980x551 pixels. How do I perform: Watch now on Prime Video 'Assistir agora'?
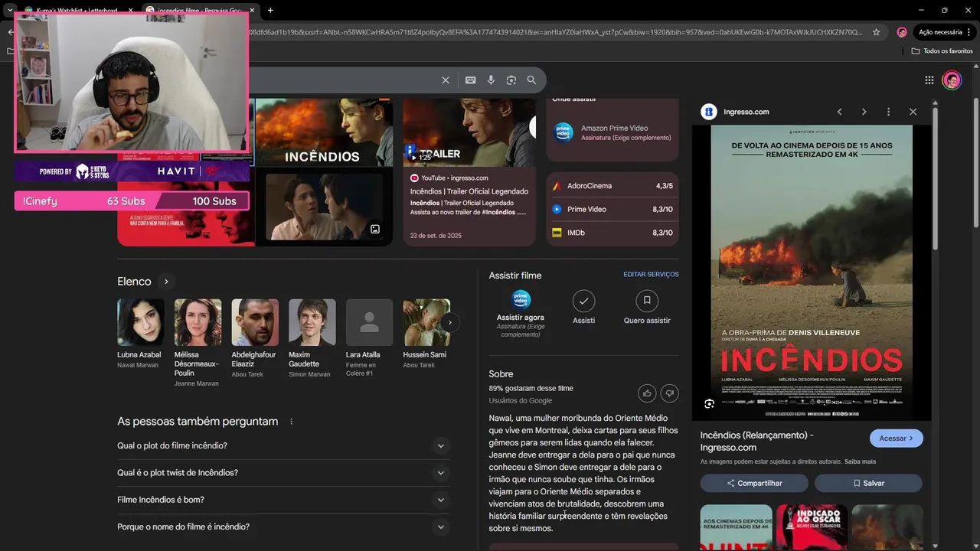point(521,313)
